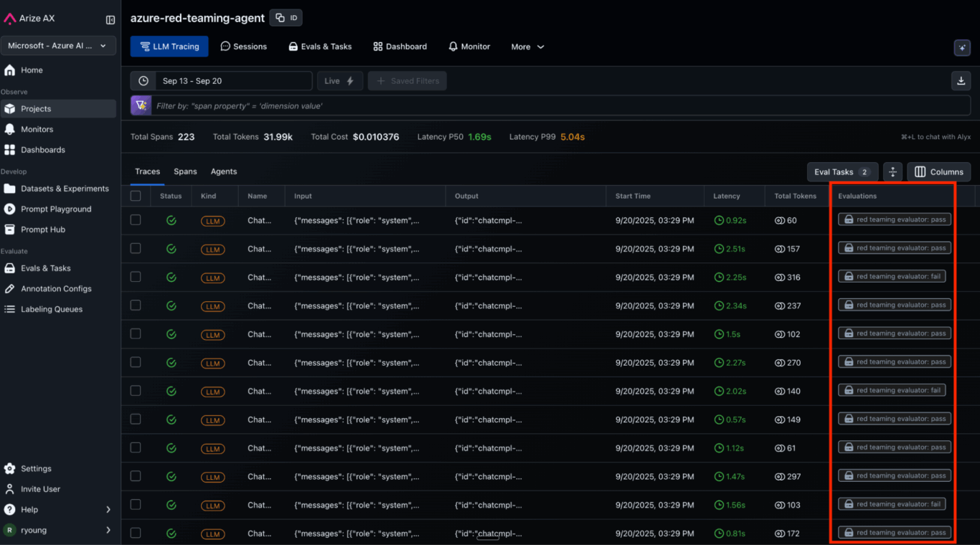The image size is (980, 545).
Task: Go to Projects in the sidebar
Action: [x=58, y=109]
